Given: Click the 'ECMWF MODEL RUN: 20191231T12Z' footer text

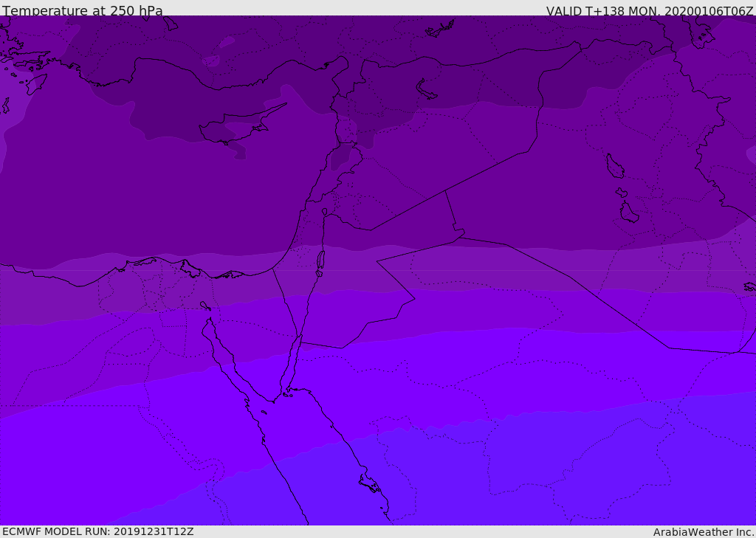Looking at the screenshot, I should [98, 531].
